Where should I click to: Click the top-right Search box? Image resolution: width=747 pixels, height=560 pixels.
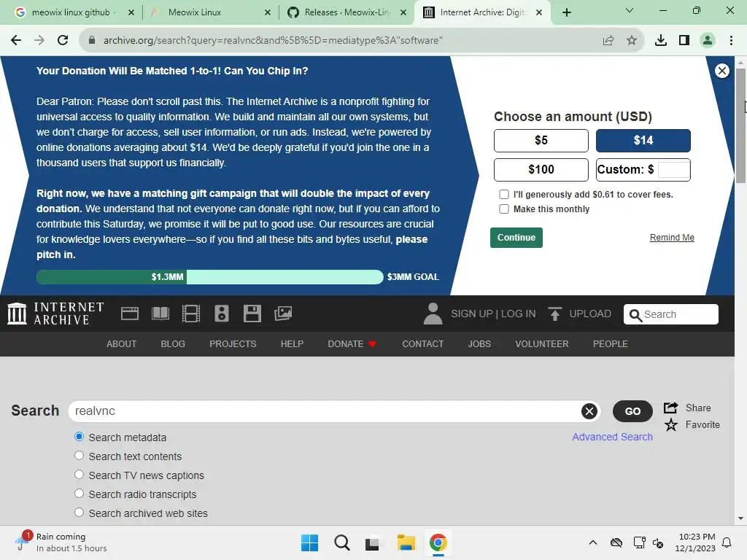pos(671,314)
